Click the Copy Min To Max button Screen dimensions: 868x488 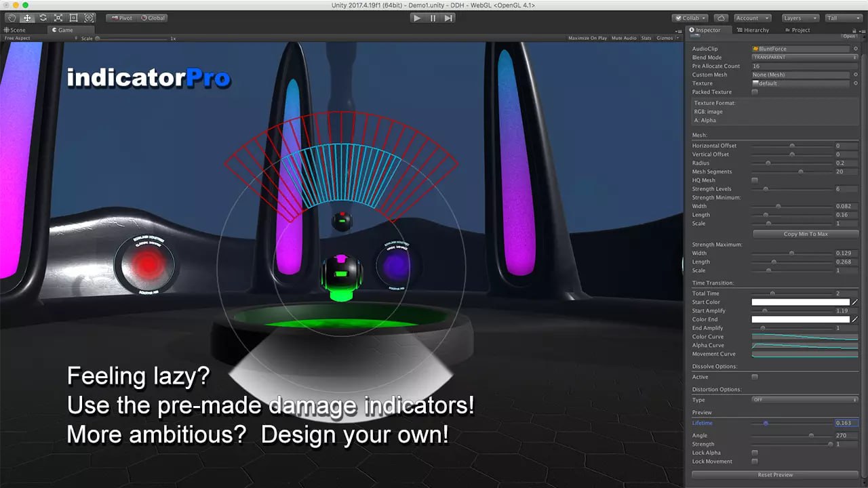(x=806, y=234)
